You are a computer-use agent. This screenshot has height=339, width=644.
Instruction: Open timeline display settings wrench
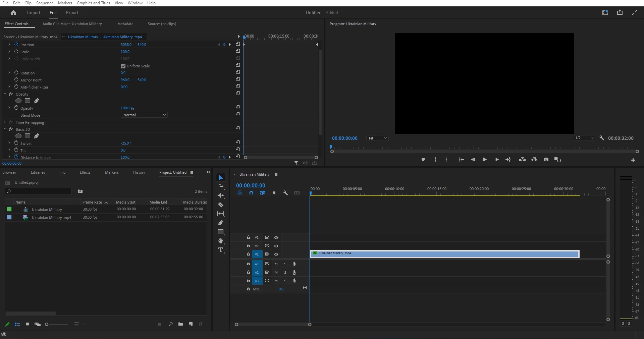pyautogui.click(x=285, y=193)
